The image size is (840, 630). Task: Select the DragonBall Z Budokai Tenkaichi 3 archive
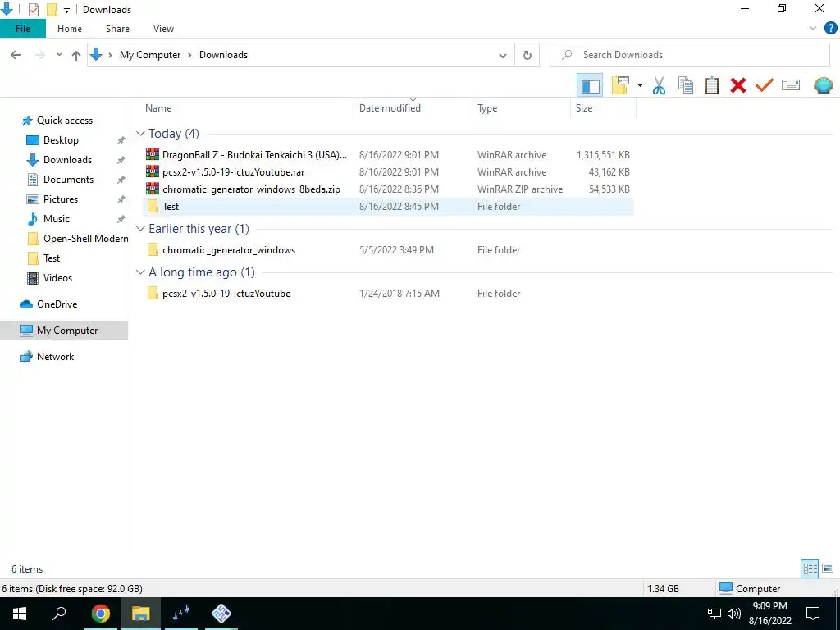point(388,155)
